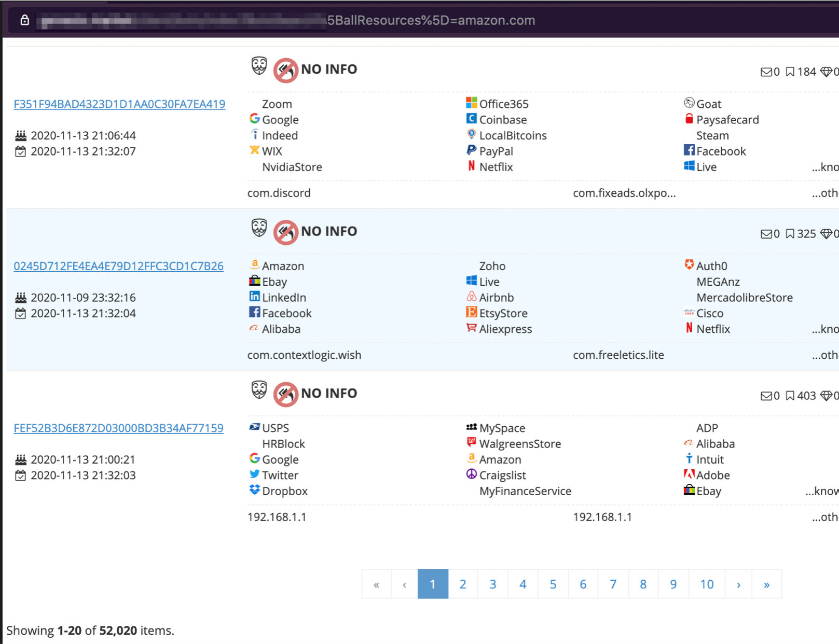Click the Airbnb logo icon
This screenshot has height=644, width=839.
(471, 297)
